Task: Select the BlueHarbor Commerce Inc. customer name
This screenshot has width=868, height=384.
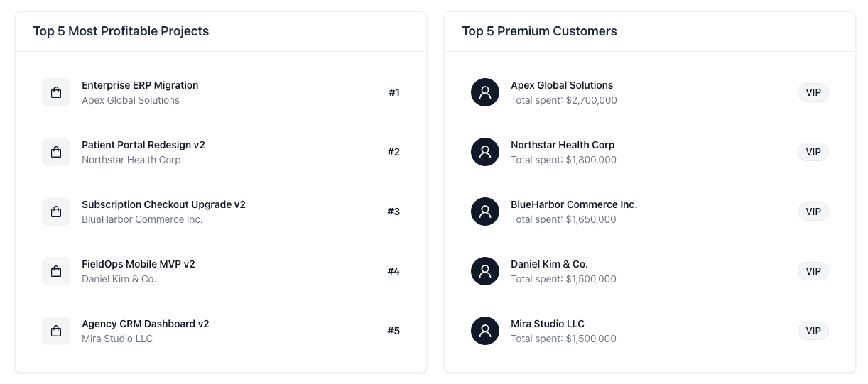Action: 574,204
